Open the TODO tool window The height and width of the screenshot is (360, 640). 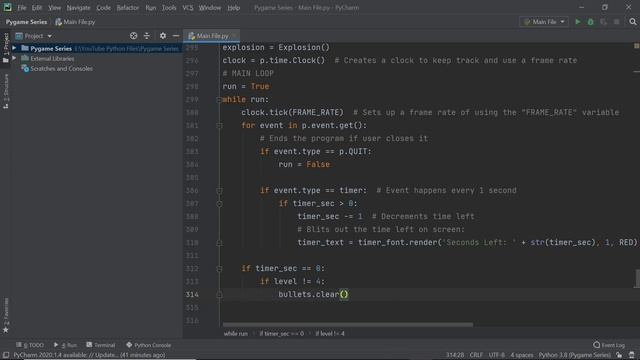30,345
